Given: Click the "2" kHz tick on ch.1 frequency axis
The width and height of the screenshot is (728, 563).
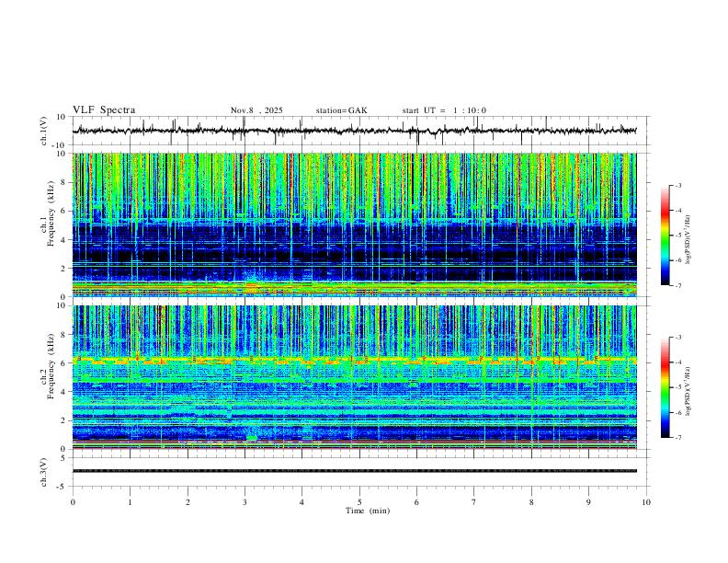Looking at the screenshot, I should (x=63, y=269).
